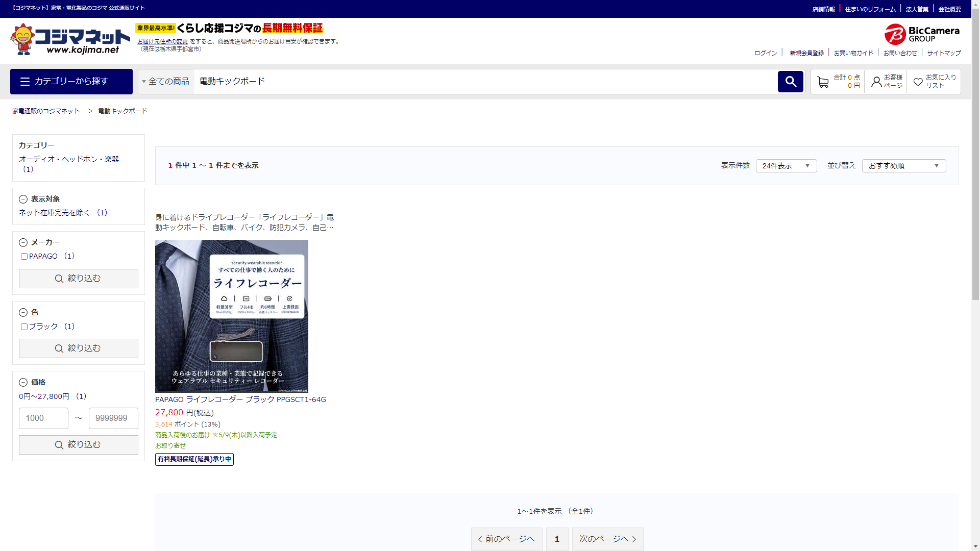Click ログイン link in header
Image resolution: width=980 pixels, height=551 pixels.
click(x=766, y=53)
